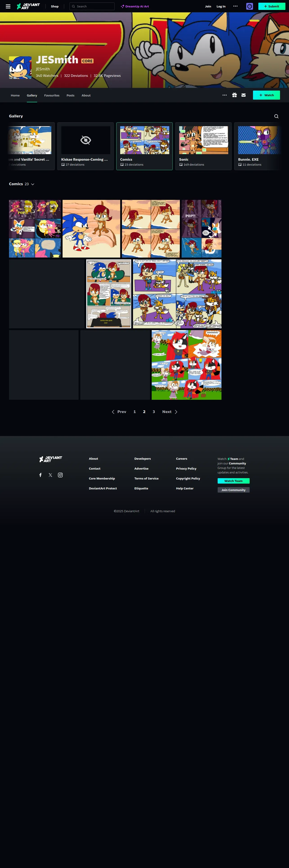Click the Watch button on profile bar
The image size is (289, 868).
(266, 95)
